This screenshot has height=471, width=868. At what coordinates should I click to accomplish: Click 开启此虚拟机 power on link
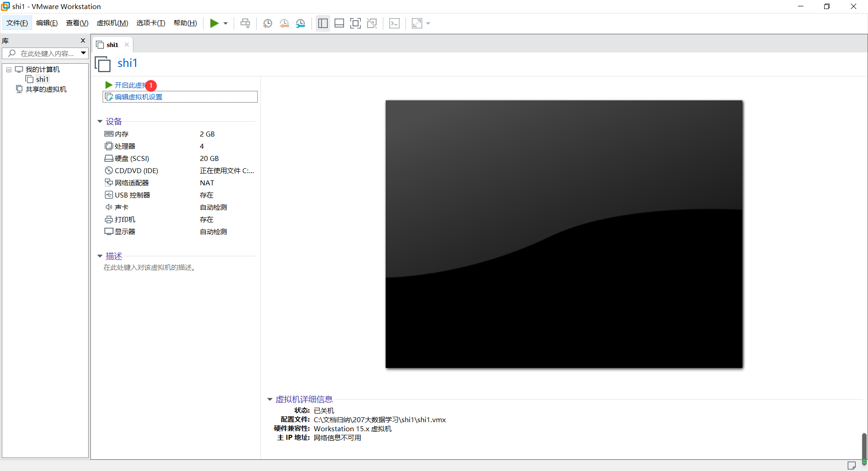(x=130, y=85)
